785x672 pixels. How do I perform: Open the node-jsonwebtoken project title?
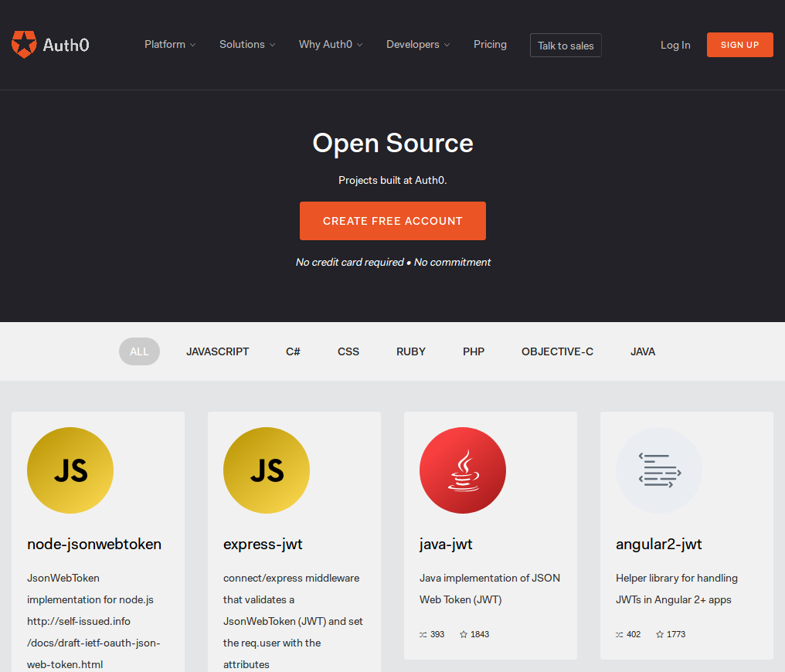point(94,544)
